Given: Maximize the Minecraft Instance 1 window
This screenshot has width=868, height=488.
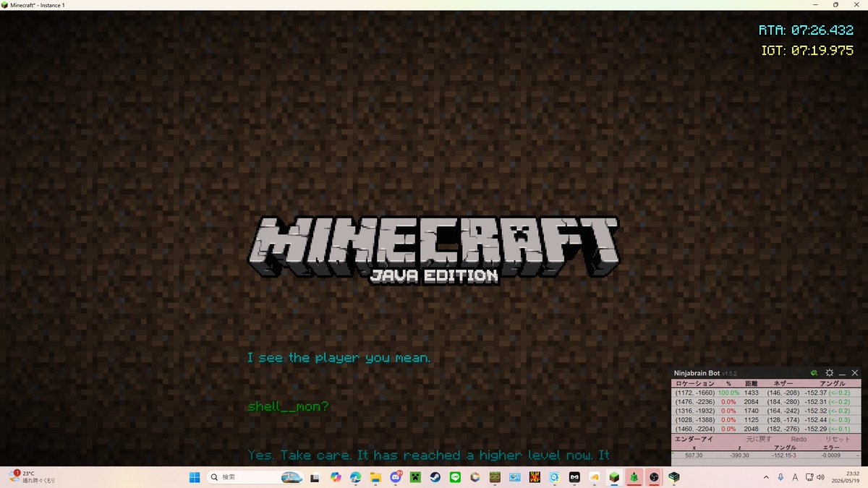Looking at the screenshot, I should 835,5.
